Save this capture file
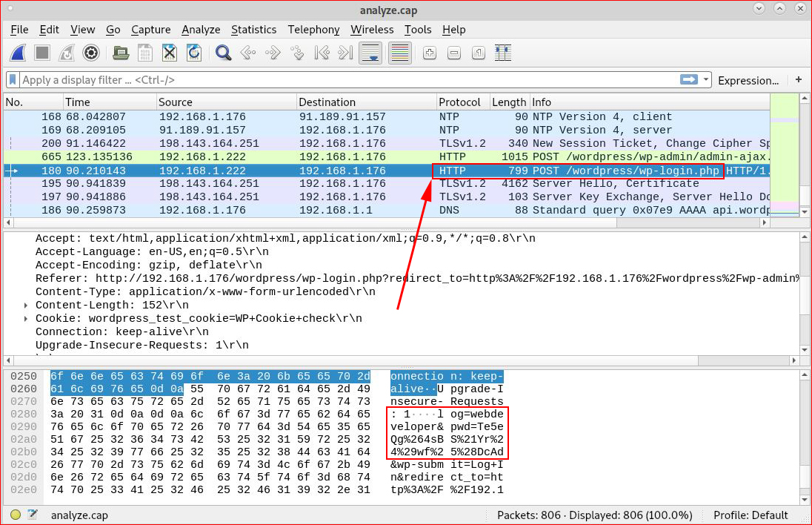 [145, 53]
